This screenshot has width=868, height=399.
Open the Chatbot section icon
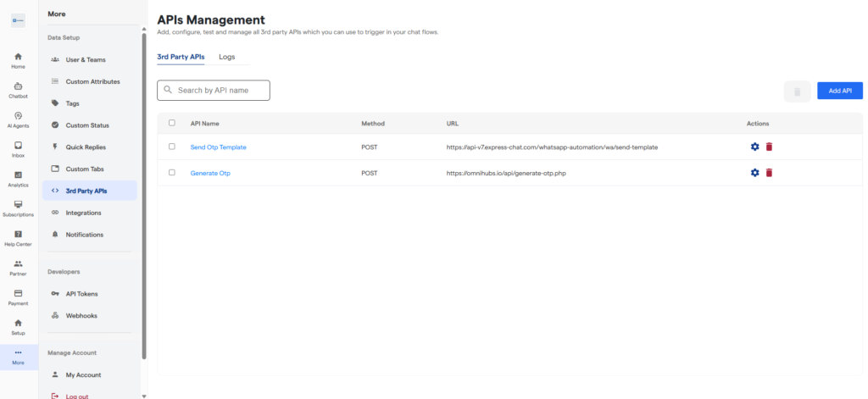pos(18,86)
